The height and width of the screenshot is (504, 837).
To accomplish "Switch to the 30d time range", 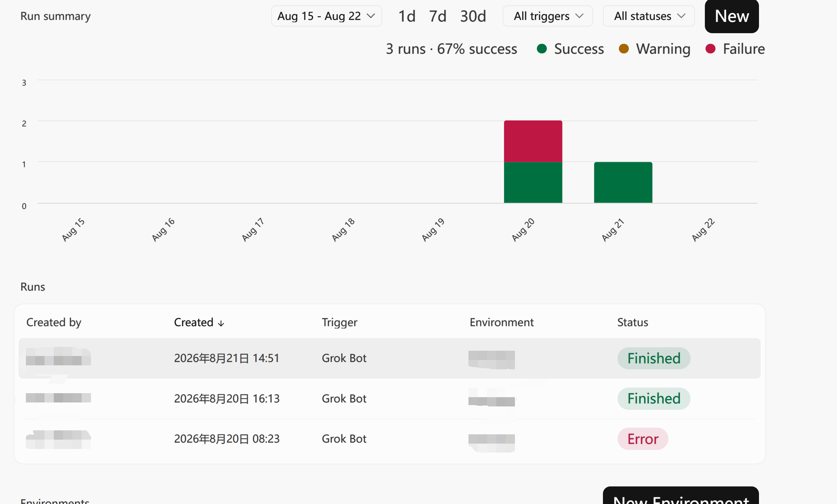I will click(x=473, y=16).
